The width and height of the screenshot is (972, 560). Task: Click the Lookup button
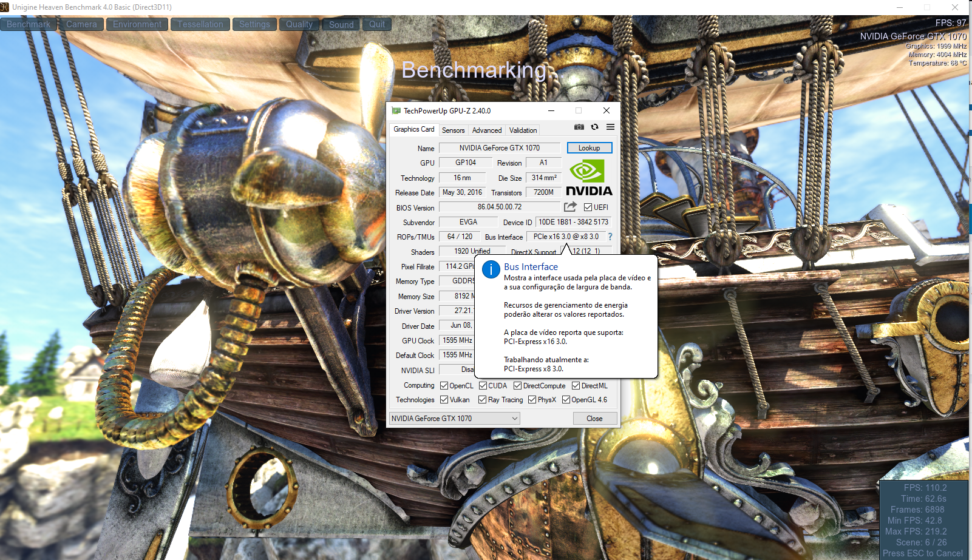tap(590, 148)
